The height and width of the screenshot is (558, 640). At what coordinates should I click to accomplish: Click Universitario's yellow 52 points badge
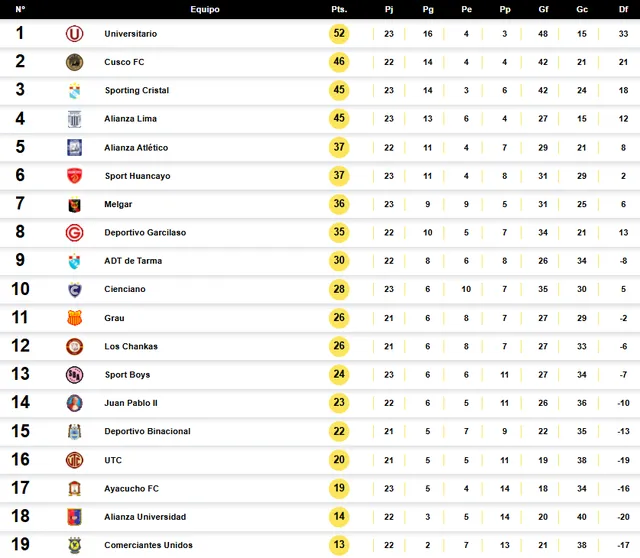[x=339, y=33]
